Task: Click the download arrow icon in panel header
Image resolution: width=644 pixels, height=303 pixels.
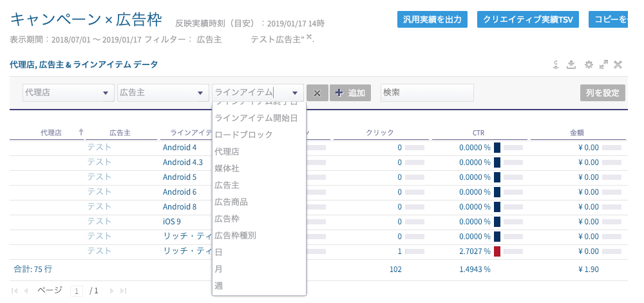Action: pyautogui.click(x=571, y=64)
